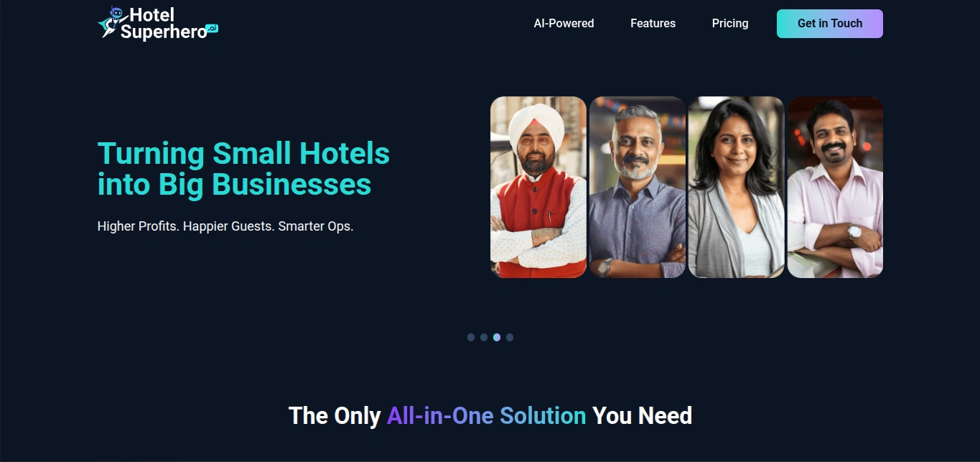Open the AI-Powered nav item
Image resolution: width=980 pixels, height=462 pixels.
click(564, 24)
